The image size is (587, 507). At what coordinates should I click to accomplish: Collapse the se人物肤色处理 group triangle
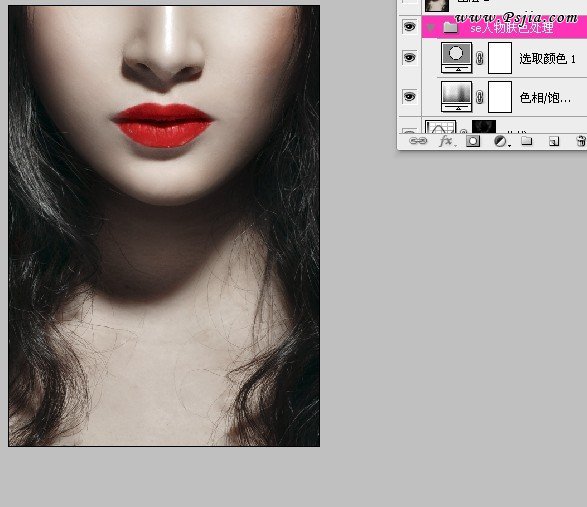click(431, 27)
